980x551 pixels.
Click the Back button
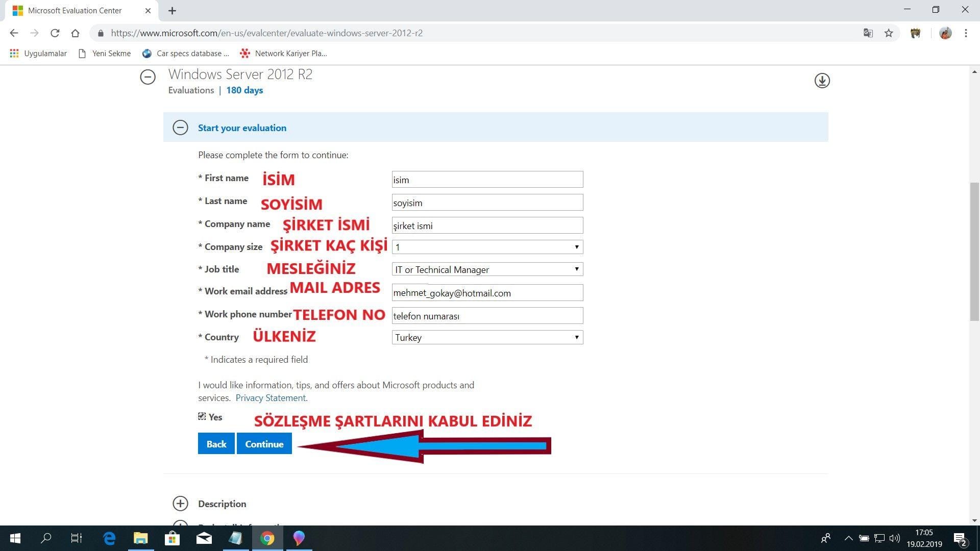[216, 443]
